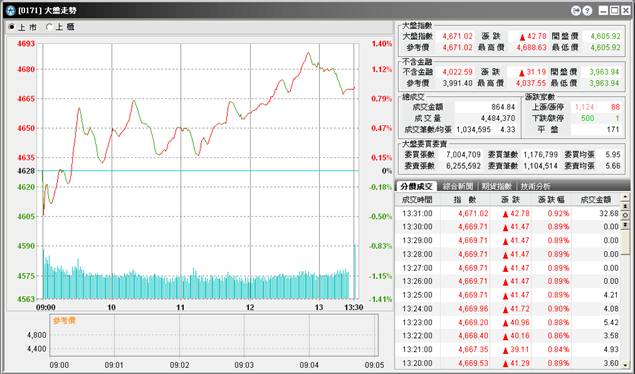Click the jump-to-top double arrow icon
The width and height of the screenshot is (635, 374).
(x=625, y=206)
